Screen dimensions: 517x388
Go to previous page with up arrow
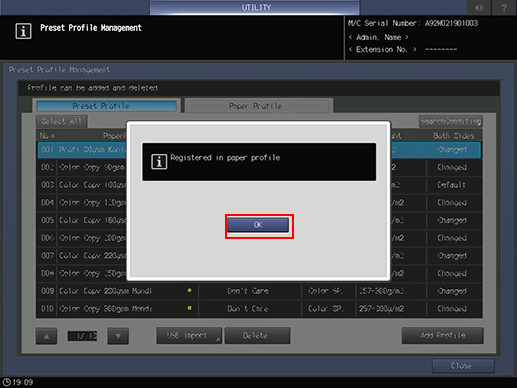[46, 336]
